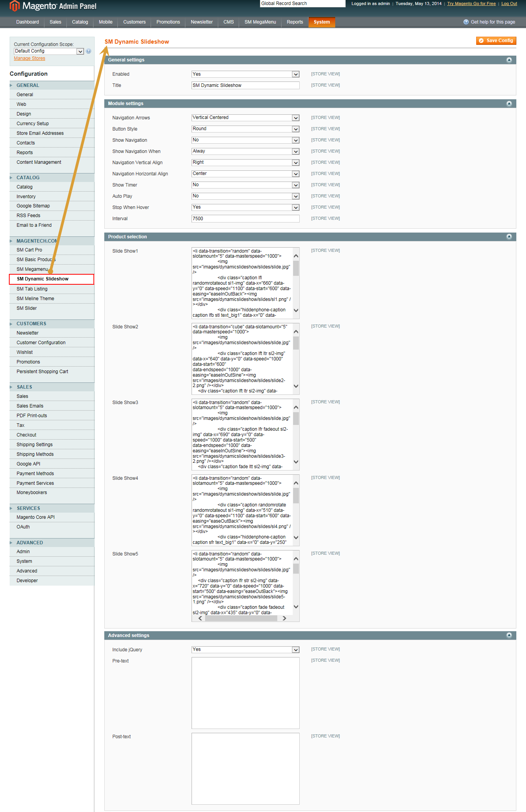This screenshot has width=526, height=812.
Task: Click Slide Show1 textarea scroll up arrow
Action: 296,256
